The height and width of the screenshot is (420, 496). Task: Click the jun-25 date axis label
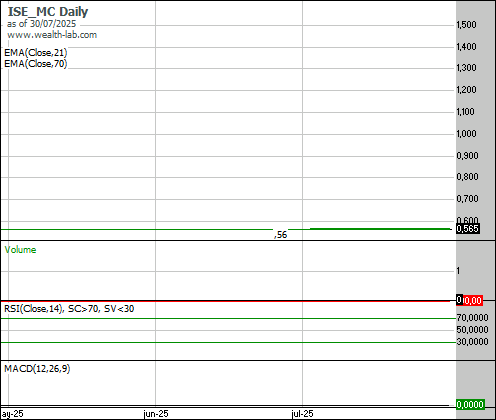[x=156, y=414]
